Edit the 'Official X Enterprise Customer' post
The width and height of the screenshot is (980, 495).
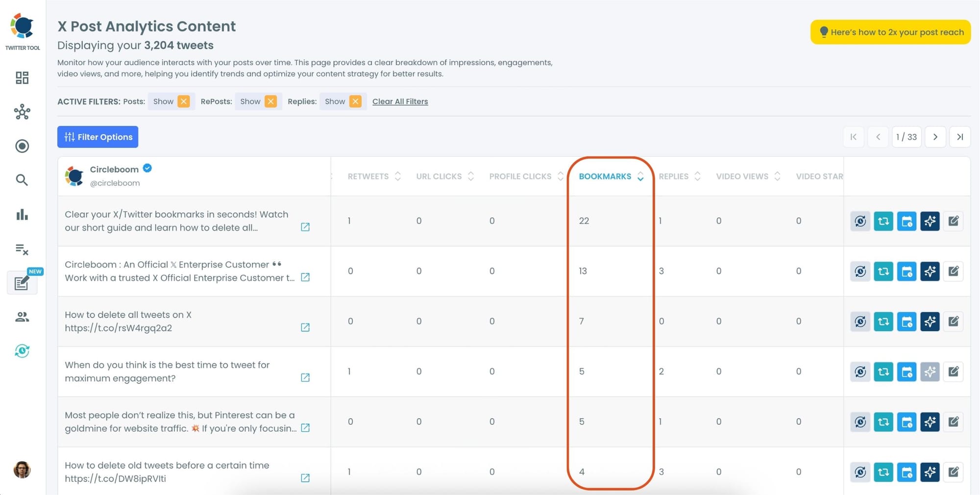(x=954, y=271)
